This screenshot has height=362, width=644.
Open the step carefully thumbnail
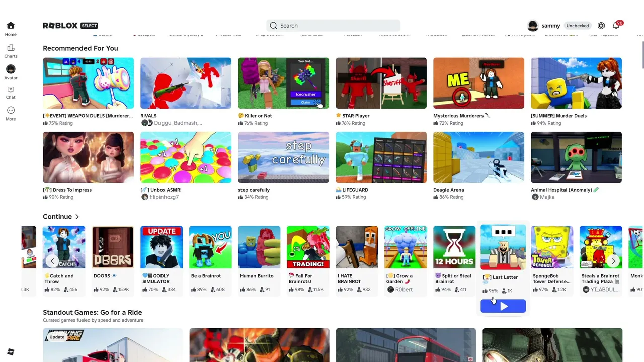click(x=284, y=157)
